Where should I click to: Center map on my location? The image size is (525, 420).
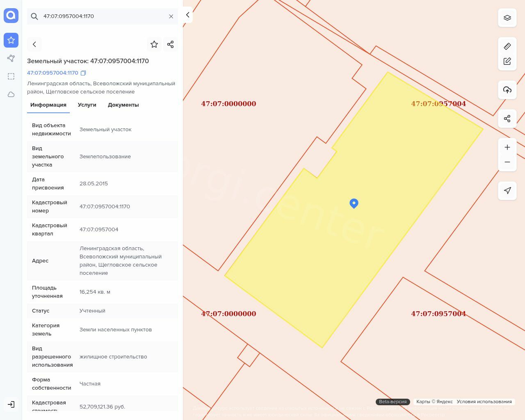[x=507, y=191]
